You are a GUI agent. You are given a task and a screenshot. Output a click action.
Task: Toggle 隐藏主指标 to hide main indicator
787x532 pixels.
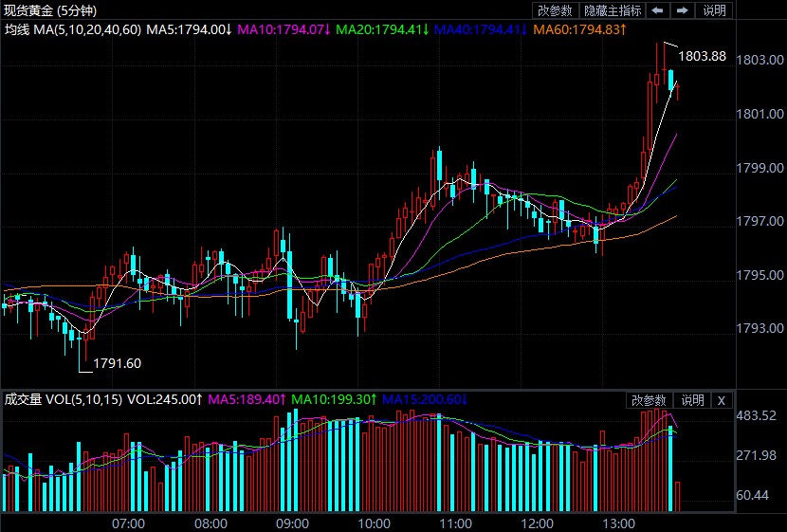612,10
